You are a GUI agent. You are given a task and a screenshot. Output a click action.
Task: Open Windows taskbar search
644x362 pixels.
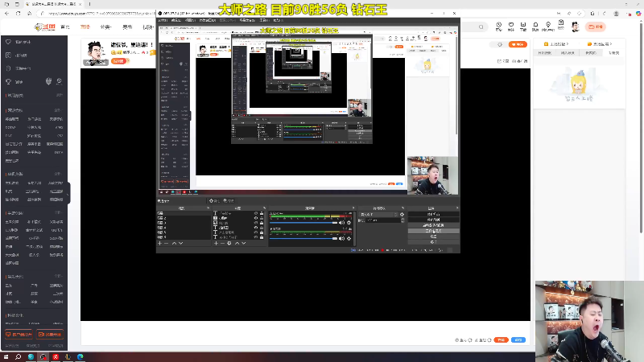(x=18, y=356)
